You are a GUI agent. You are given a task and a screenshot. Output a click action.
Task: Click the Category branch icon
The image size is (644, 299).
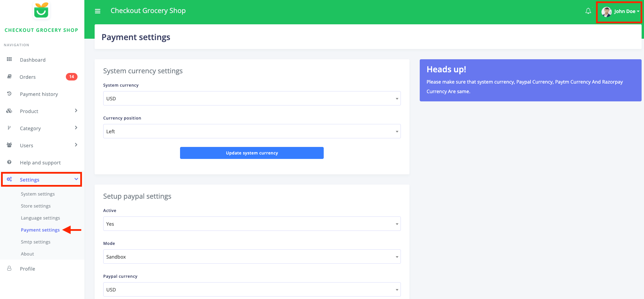point(9,128)
